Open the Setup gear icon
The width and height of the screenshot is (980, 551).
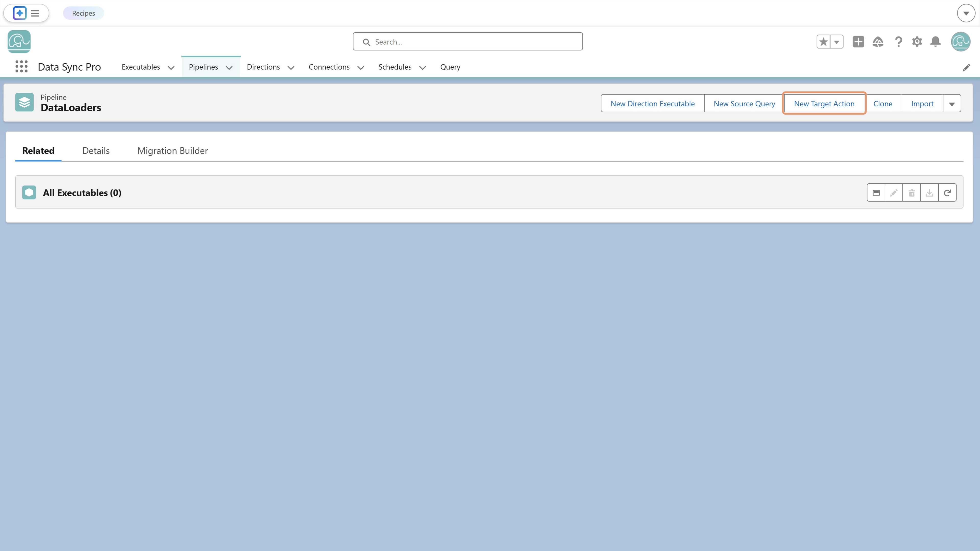coord(917,42)
